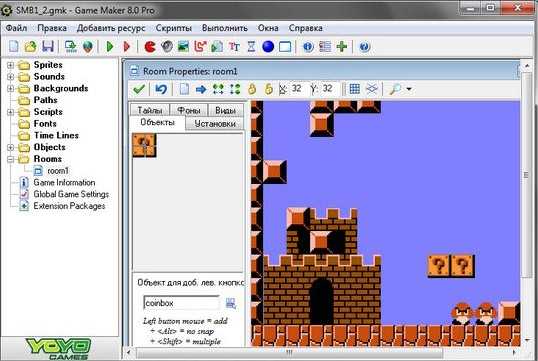Run the game in debug mode
This screenshot has height=361, width=538.
[127, 46]
